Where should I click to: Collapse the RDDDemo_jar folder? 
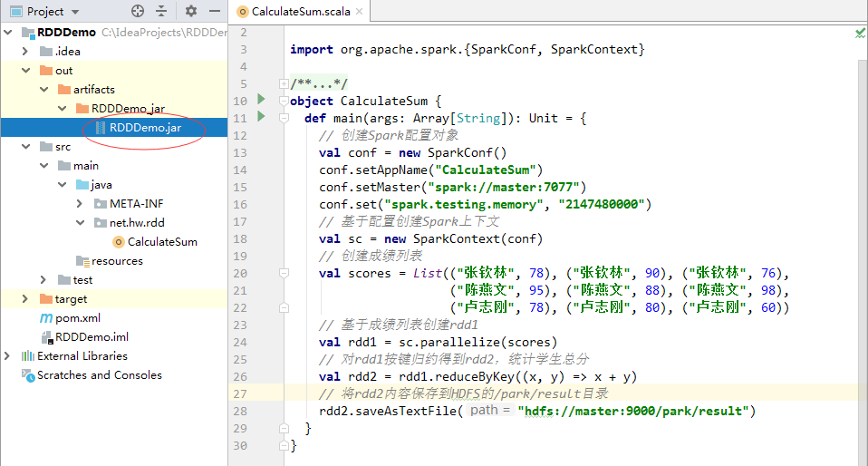point(63,108)
